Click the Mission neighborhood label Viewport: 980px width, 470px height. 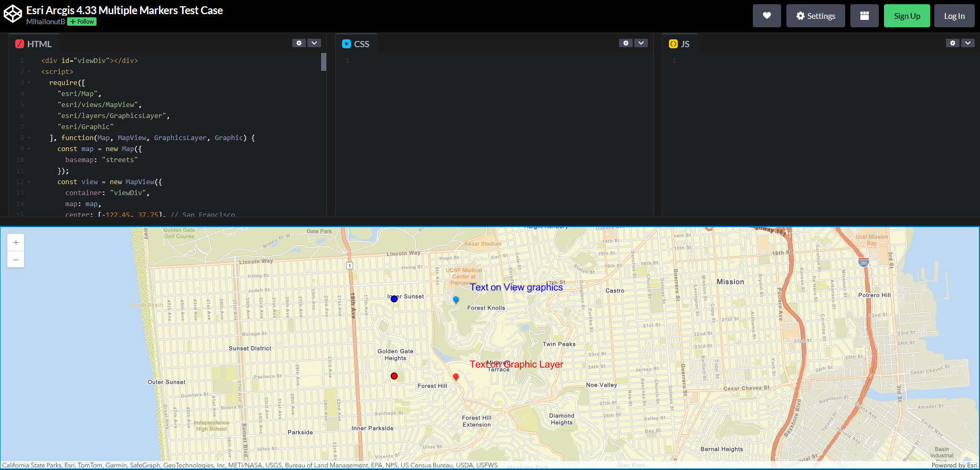[730, 282]
